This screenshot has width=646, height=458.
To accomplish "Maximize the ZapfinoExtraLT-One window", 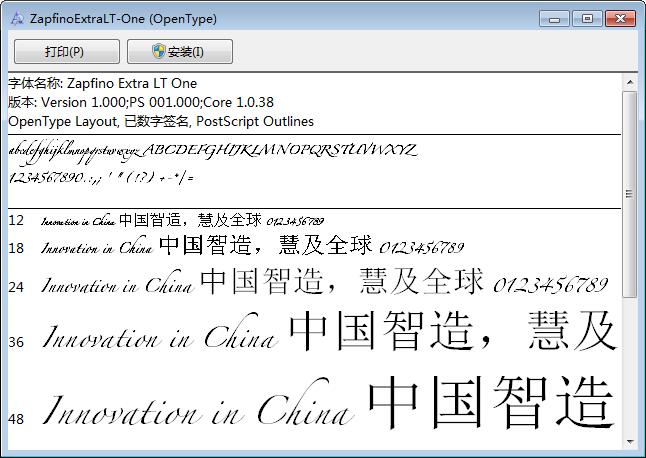I will [x=587, y=19].
